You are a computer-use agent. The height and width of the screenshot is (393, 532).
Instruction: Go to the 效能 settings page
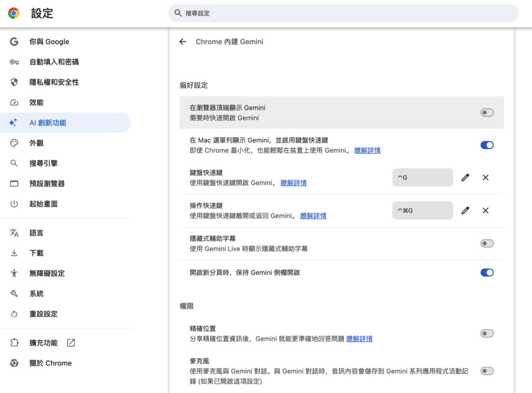65,102
